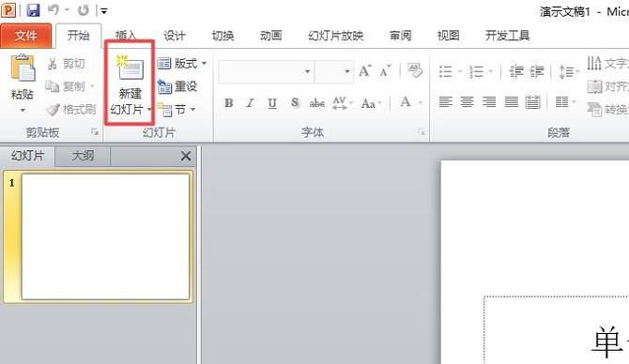Select the 大纲 outline tab
The image size is (629, 364).
pos(83,156)
